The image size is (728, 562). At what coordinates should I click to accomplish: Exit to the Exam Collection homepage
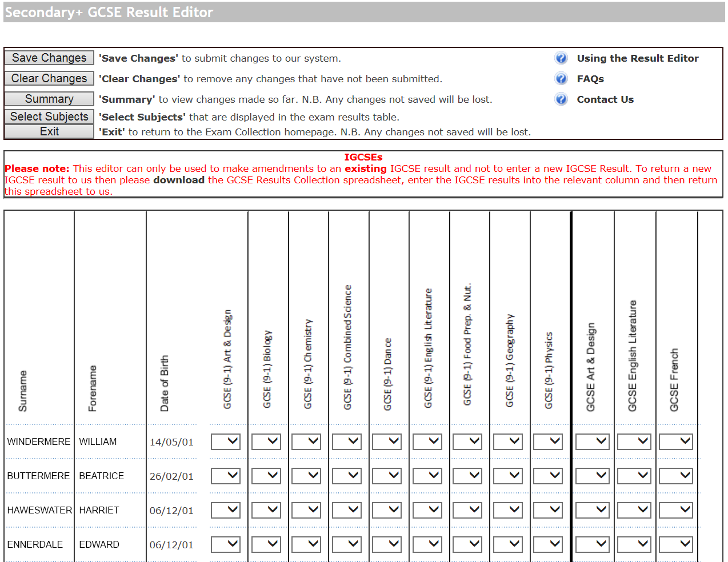tap(49, 131)
